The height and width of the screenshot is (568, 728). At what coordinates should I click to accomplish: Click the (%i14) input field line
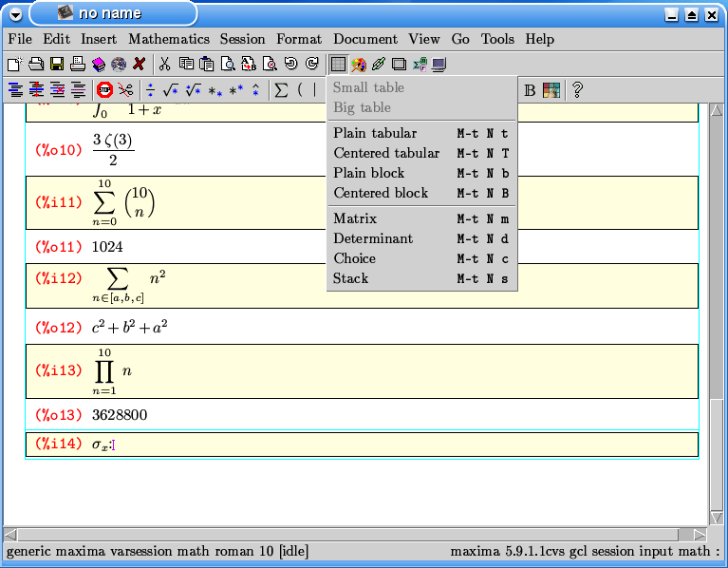(x=362, y=445)
